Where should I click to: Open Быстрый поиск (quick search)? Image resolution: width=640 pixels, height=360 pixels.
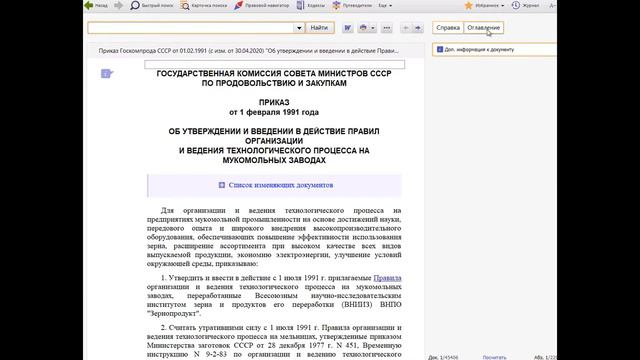(151, 6)
